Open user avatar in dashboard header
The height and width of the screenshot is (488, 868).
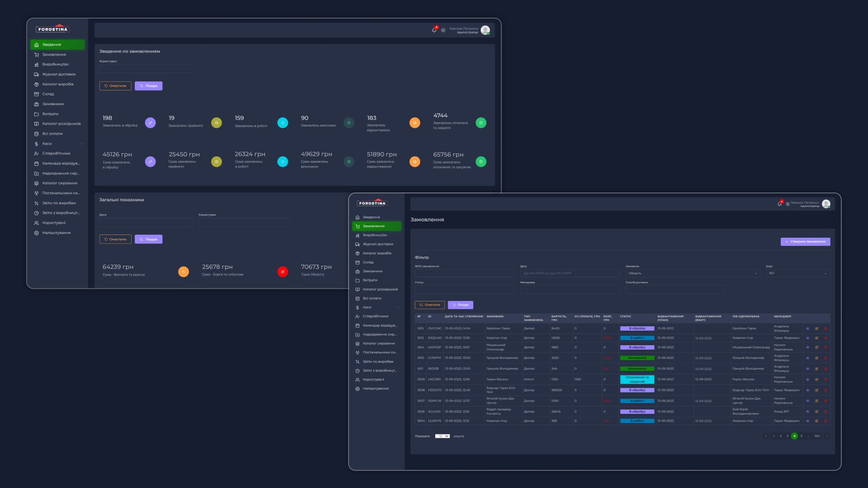pos(485,30)
